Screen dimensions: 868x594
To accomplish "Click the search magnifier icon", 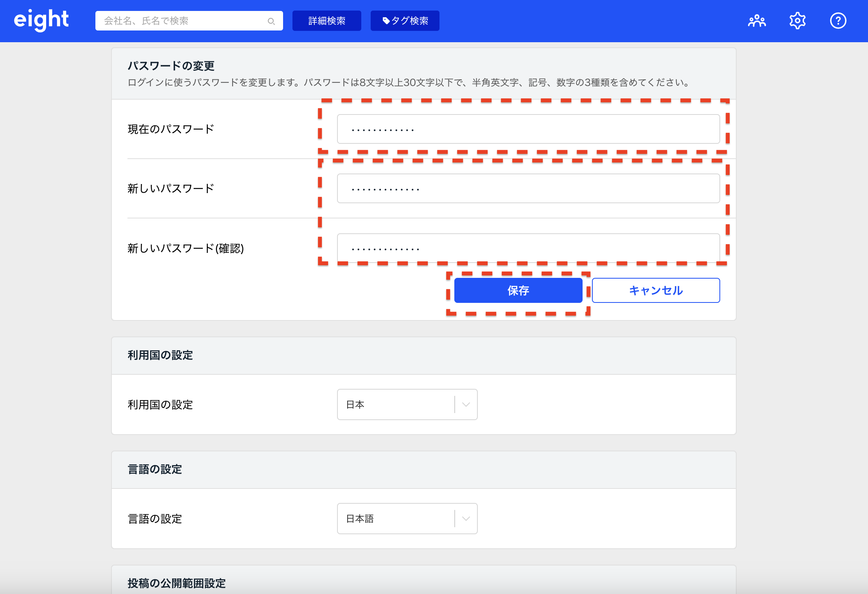I will pos(271,21).
